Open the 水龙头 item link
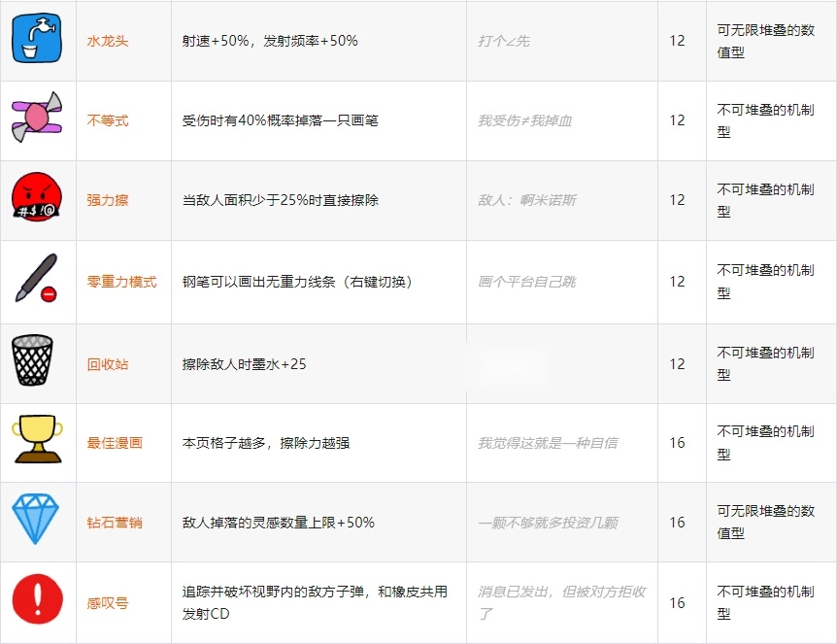This screenshot has height=644, width=837. (108, 41)
